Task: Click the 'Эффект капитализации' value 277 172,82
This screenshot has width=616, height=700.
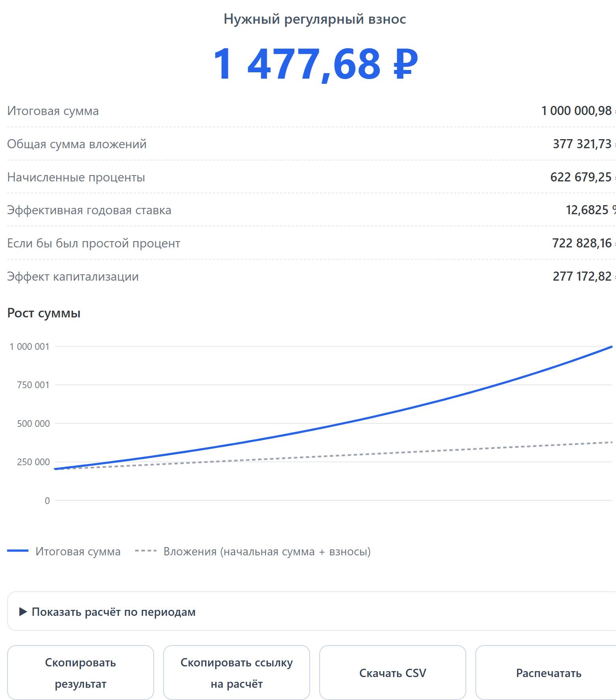Action: click(582, 276)
